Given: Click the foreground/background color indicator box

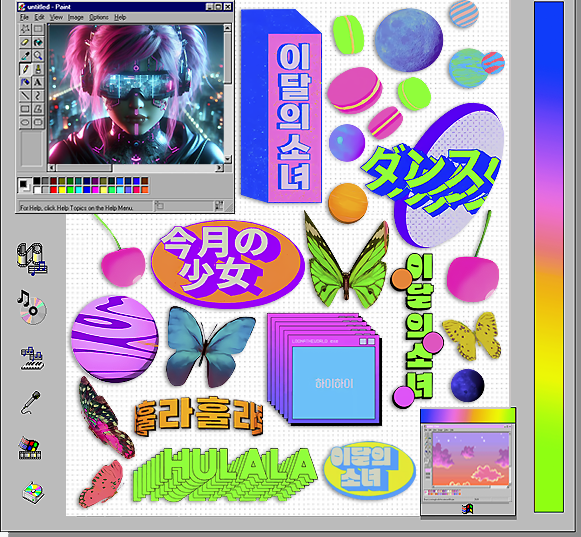Looking at the screenshot, I should pos(24,185).
